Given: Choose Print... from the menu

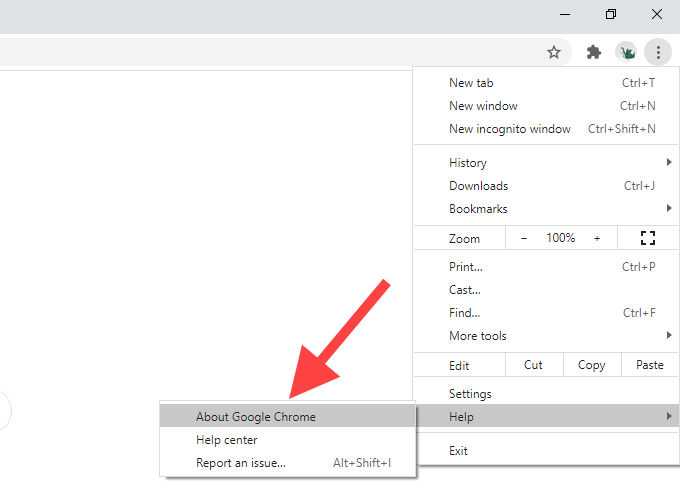Looking at the screenshot, I should pyautogui.click(x=546, y=267).
